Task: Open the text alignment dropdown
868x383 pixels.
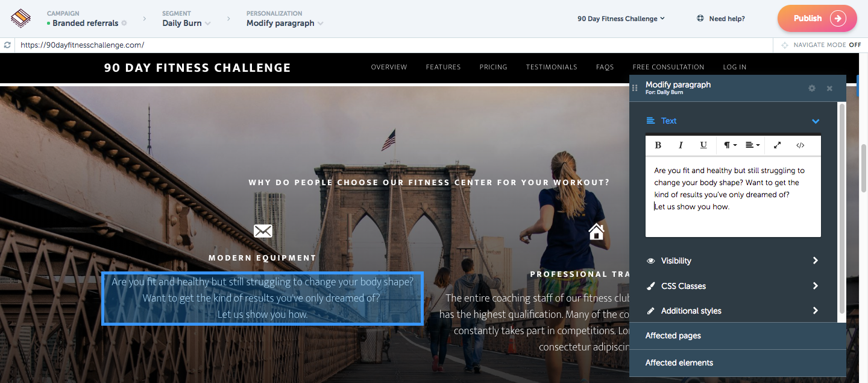Action: (752, 145)
